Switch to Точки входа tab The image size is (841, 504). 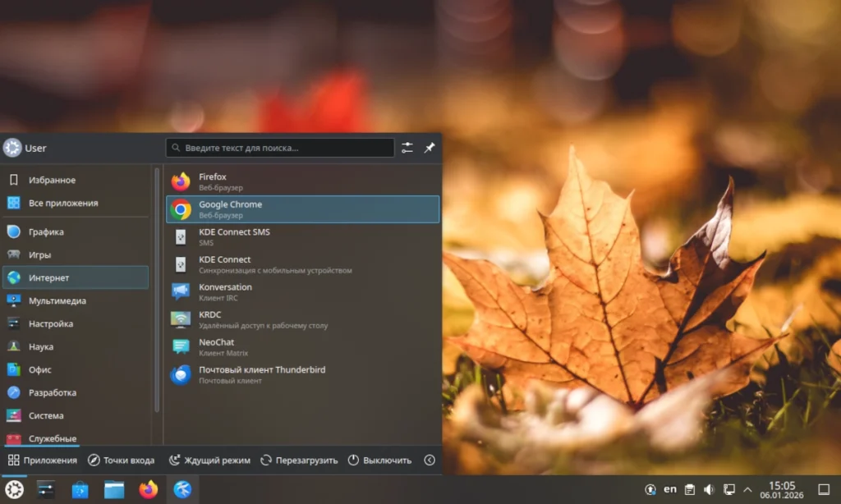point(122,460)
